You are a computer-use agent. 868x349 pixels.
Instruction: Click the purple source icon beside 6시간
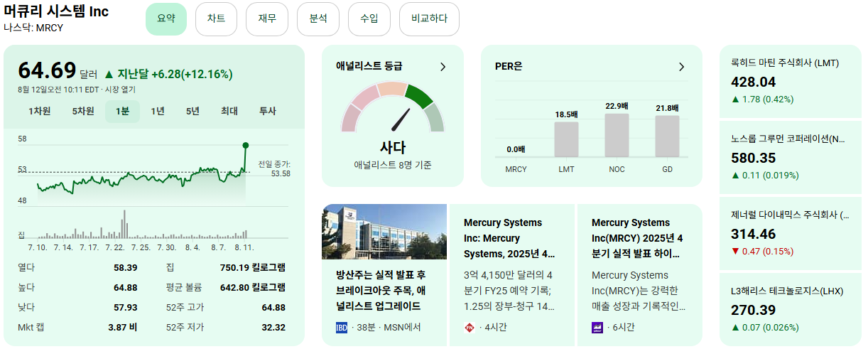[597, 327]
